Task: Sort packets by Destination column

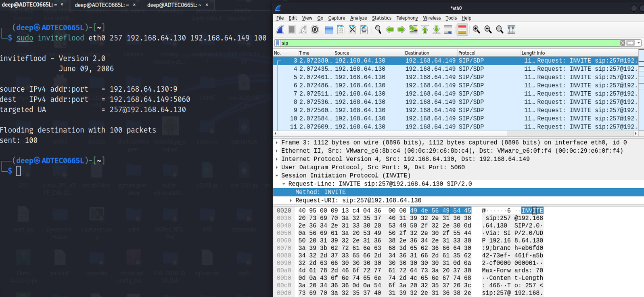Action: tap(430, 53)
